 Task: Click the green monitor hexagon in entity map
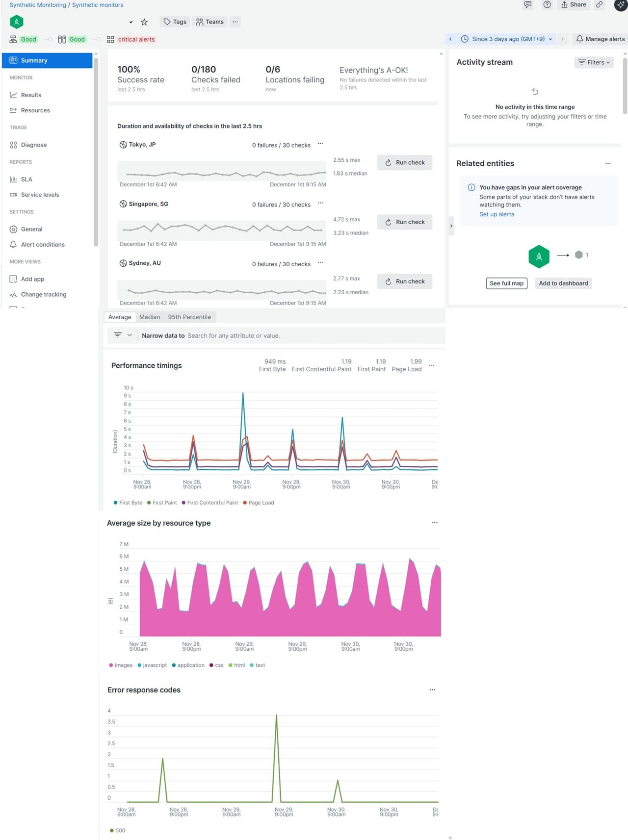[539, 256]
